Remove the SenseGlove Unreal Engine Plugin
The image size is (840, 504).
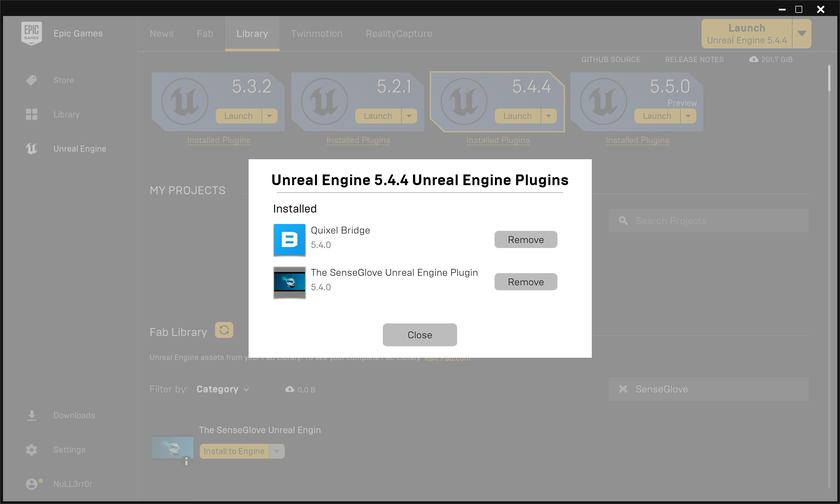click(x=525, y=282)
